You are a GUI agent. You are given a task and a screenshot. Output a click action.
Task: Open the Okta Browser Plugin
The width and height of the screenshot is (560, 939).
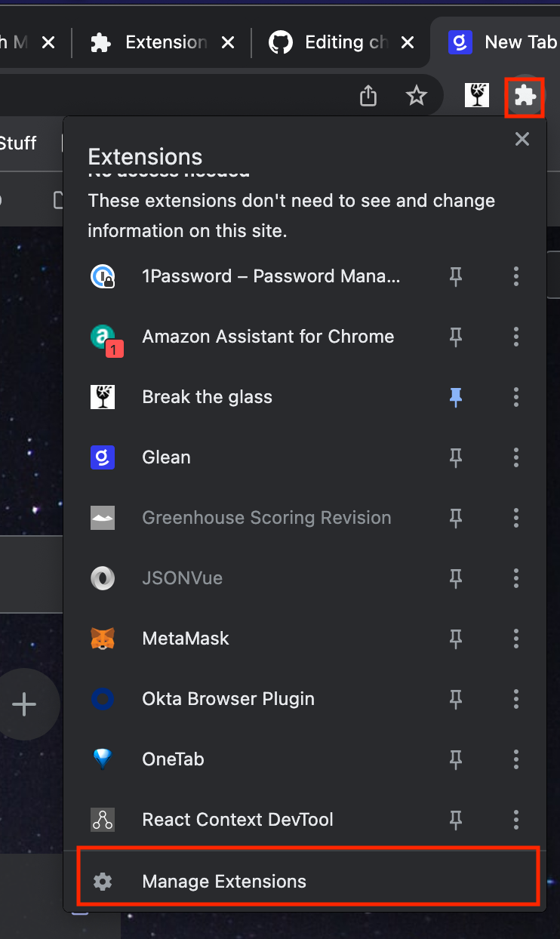tap(228, 699)
